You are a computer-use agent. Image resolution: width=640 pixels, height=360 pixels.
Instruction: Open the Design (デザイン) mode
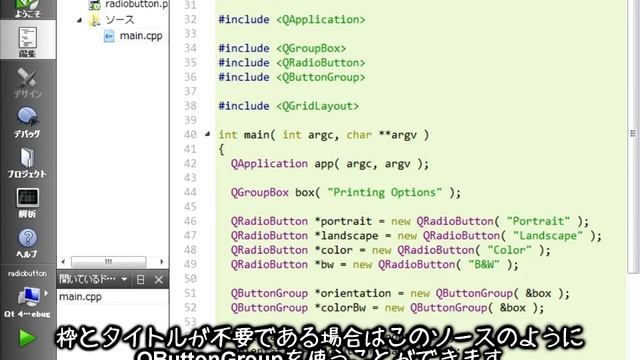(27, 83)
